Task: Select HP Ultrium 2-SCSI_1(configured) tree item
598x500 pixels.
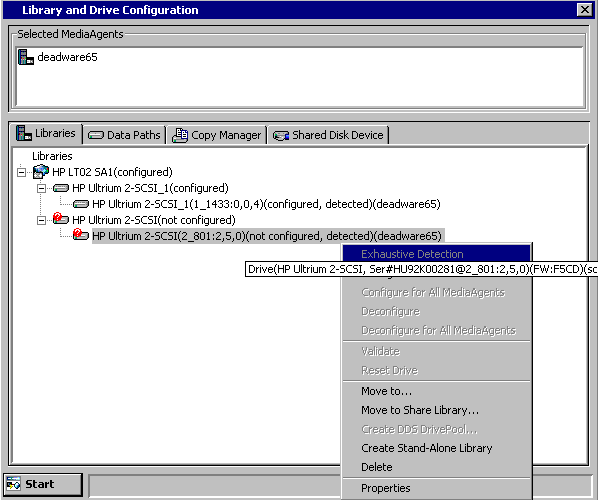Action: point(150,188)
